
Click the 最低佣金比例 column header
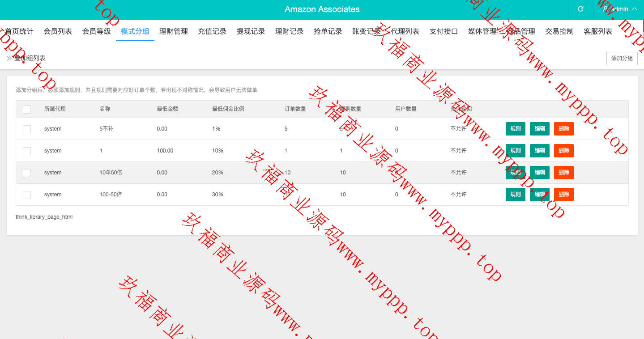click(x=228, y=109)
